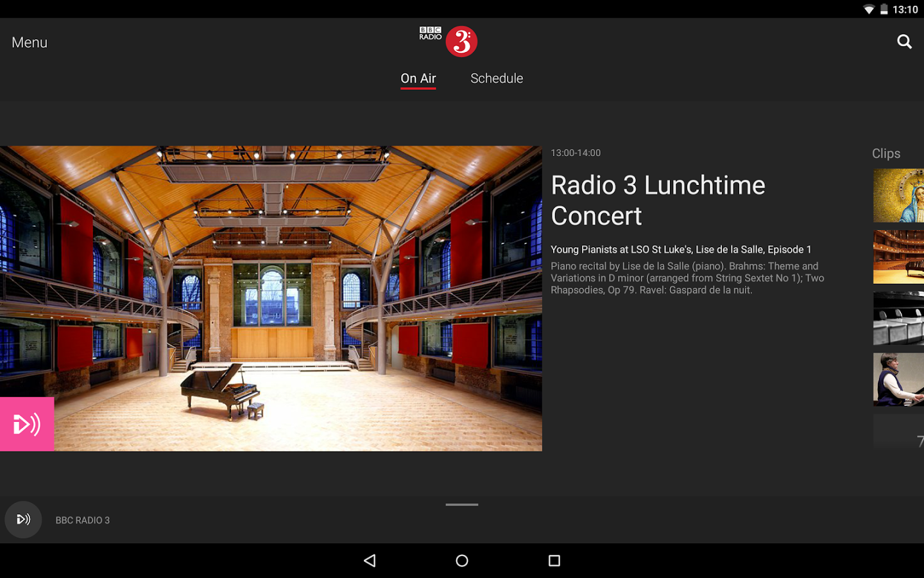Tap the Lise de la Salle episode description
Viewport: 924px width, 578px height.
681,249
